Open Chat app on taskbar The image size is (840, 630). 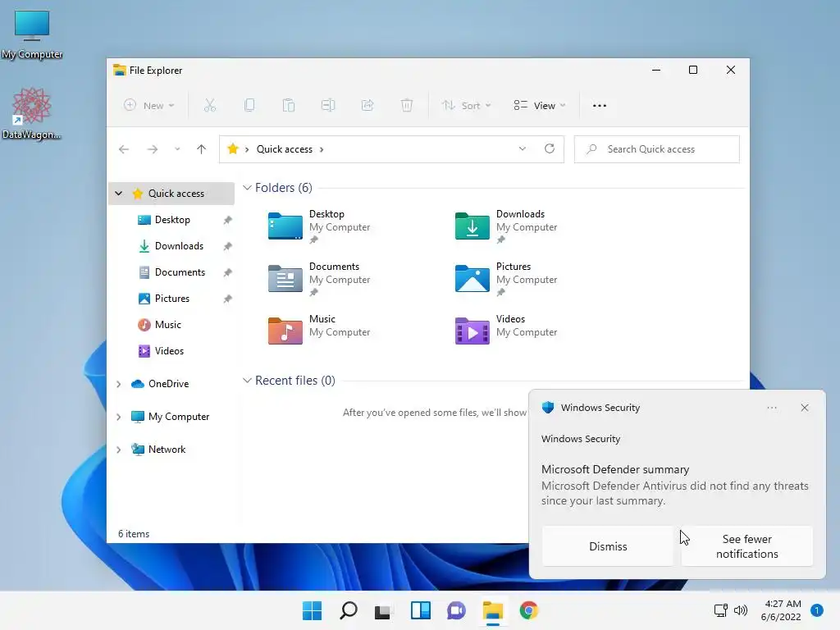pos(456,610)
